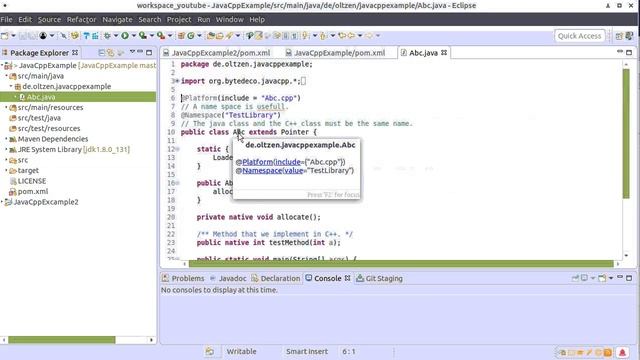The image size is (640, 360).
Task: Click the include link in tooltip
Action: pos(288,162)
